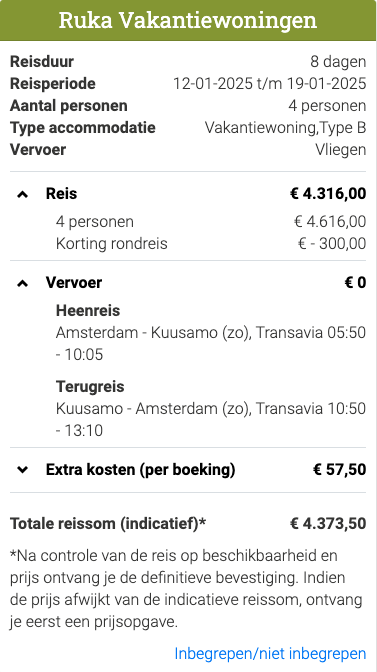This screenshot has height=672, width=377.
Task: Click the Kuusamo - Amsterdam flight details
Action: click(211, 420)
